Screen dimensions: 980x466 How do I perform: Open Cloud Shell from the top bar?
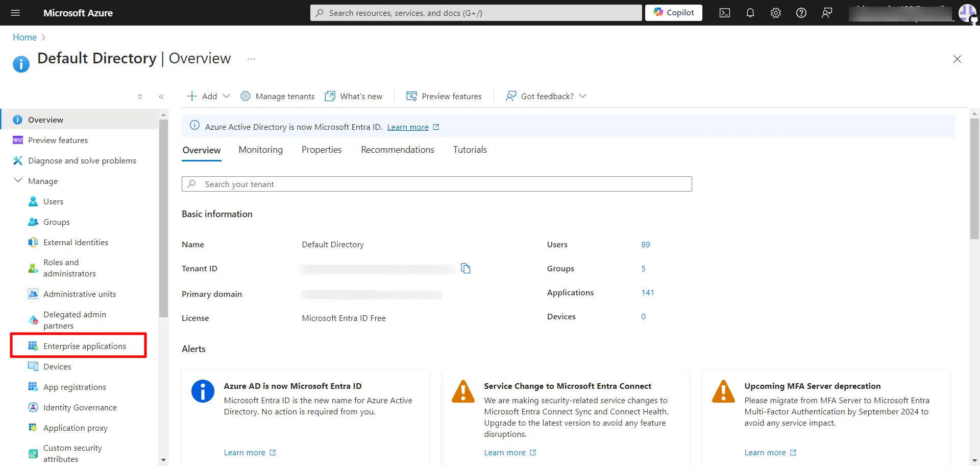pyautogui.click(x=725, y=13)
